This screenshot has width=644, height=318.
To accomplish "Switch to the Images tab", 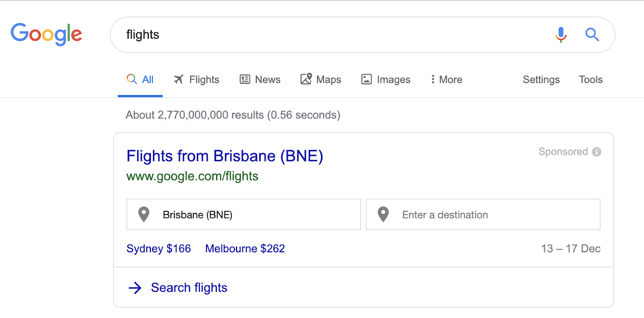I will 386,79.
